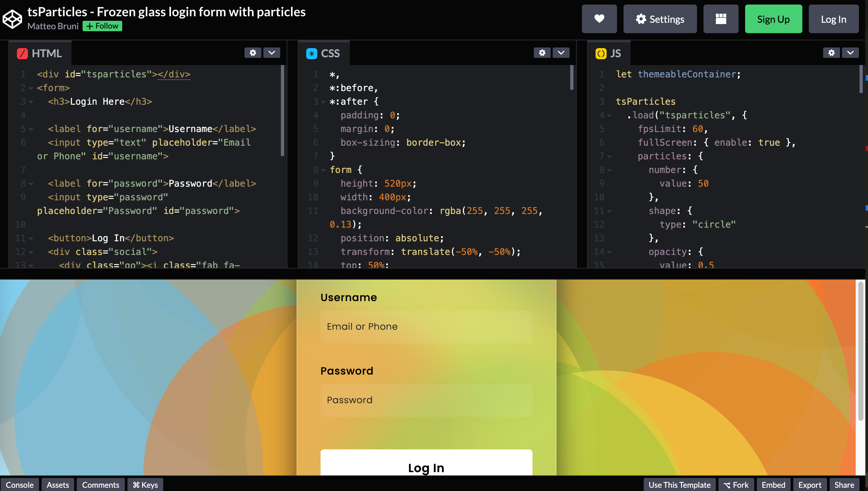Love this pen with the heart icon
Image resolution: width=868 pixels, height=491 pixels.
click(x=599, y=19)
